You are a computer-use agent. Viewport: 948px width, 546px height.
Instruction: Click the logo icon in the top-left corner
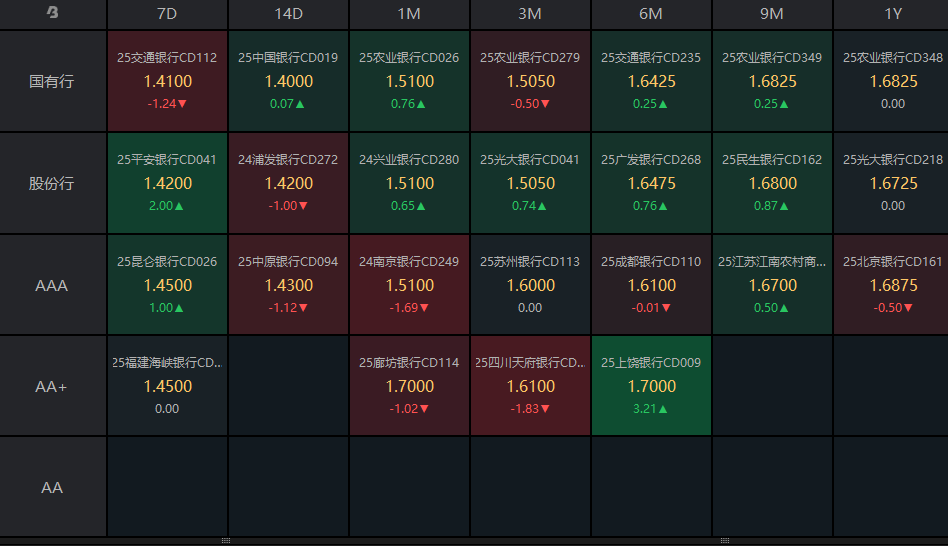(52, 13)
